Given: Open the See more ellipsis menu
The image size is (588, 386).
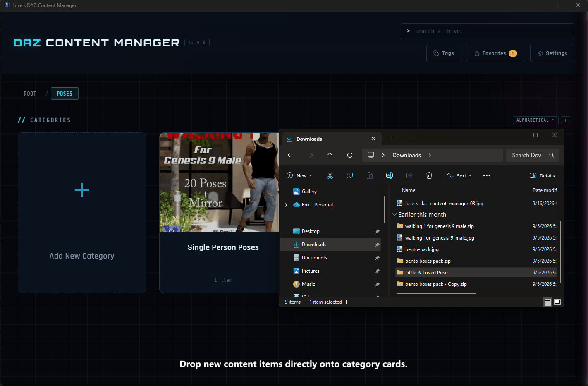Looking at the screenshot, I should pyautogui.click(x=487, y=175).
